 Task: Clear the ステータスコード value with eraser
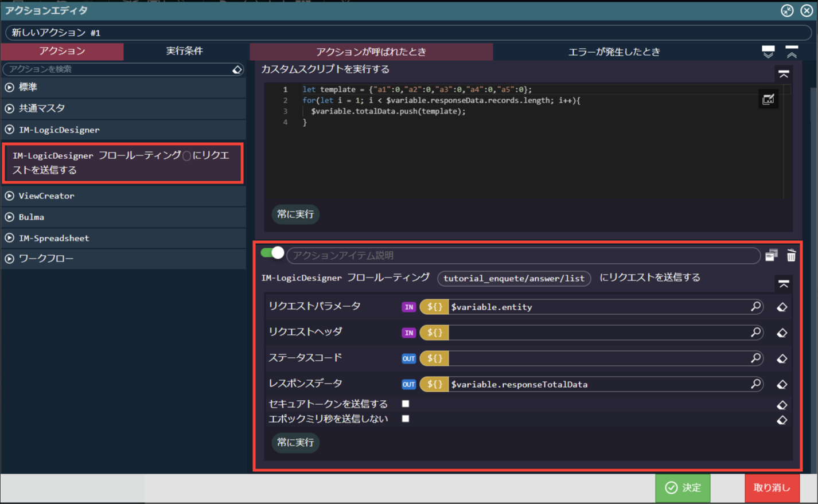coord(782,359)
